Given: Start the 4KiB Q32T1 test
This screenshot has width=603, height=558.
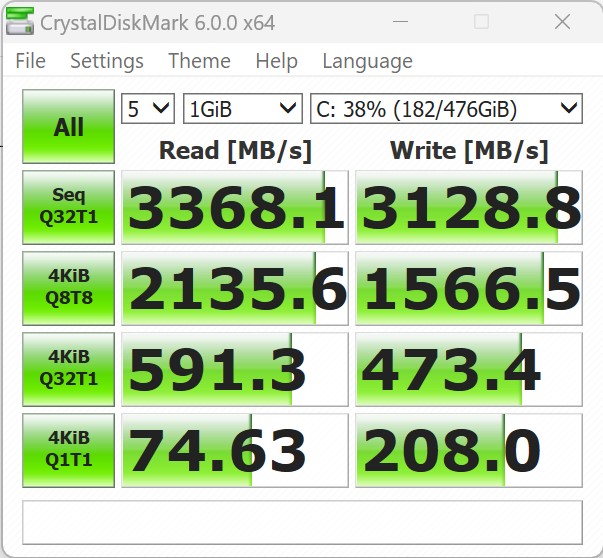Looking at the screenshot, I should click(x=68, y=369).
